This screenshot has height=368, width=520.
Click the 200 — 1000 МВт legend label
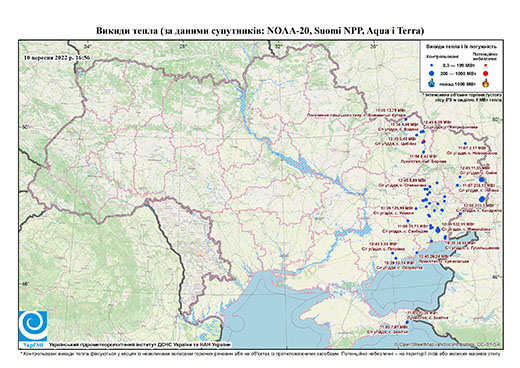click(x=459, y=74)
